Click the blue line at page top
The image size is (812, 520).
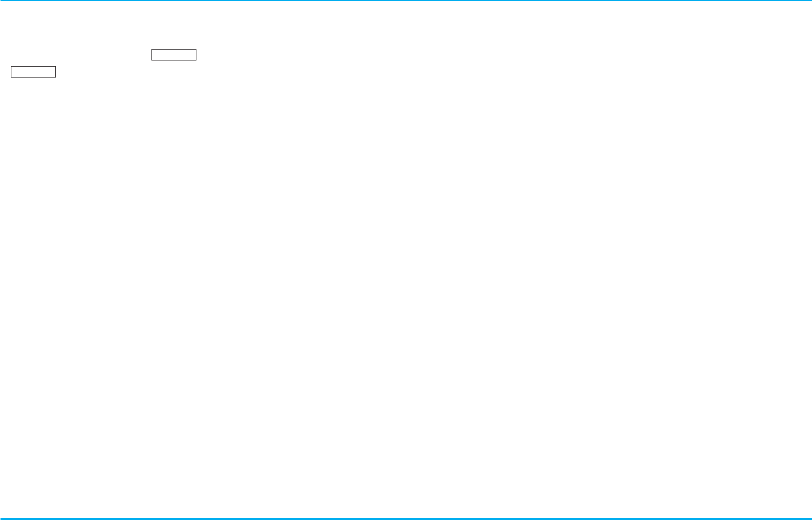click(406, 1)
